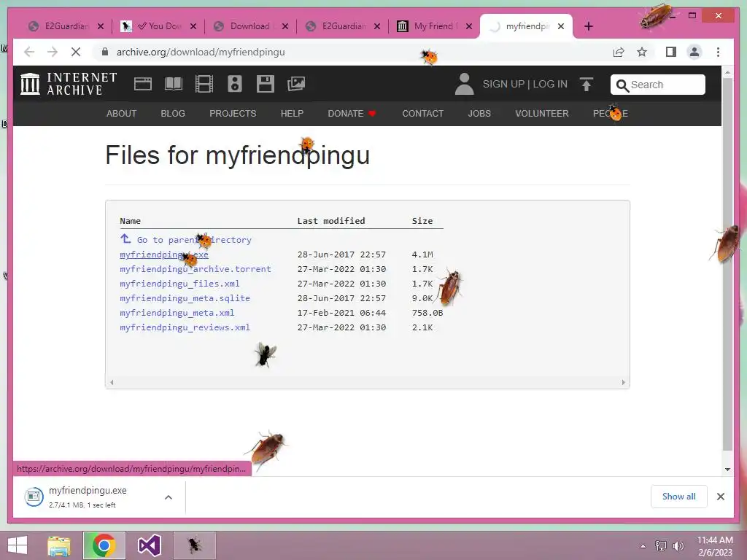Screen dimensions: 747x560
Task: Open DONATE in Archive menu
Action: pos(352,114)
